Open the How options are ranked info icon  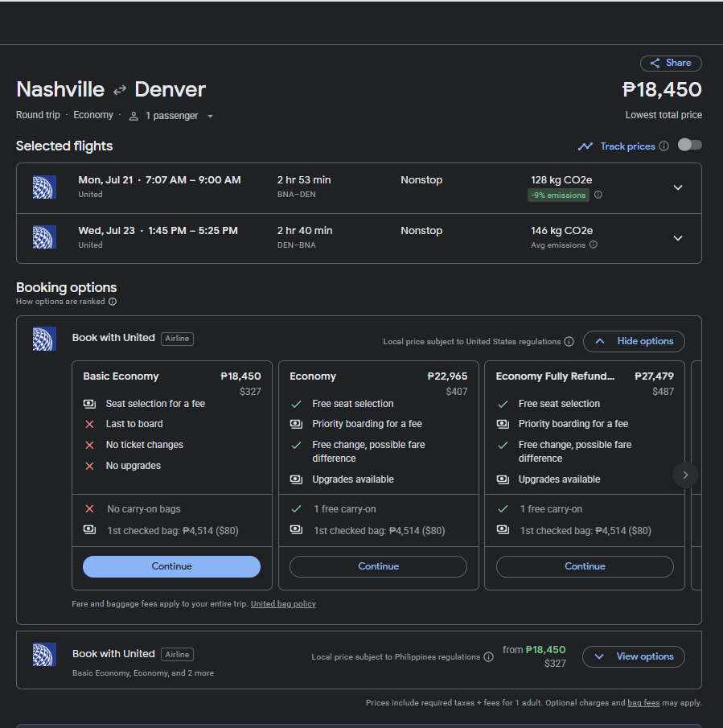(x=113, y=302)
